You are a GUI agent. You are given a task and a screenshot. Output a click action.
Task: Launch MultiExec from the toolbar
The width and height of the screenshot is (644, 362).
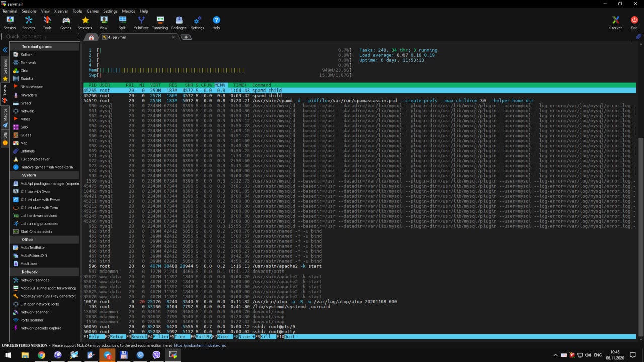coord(141,23)
